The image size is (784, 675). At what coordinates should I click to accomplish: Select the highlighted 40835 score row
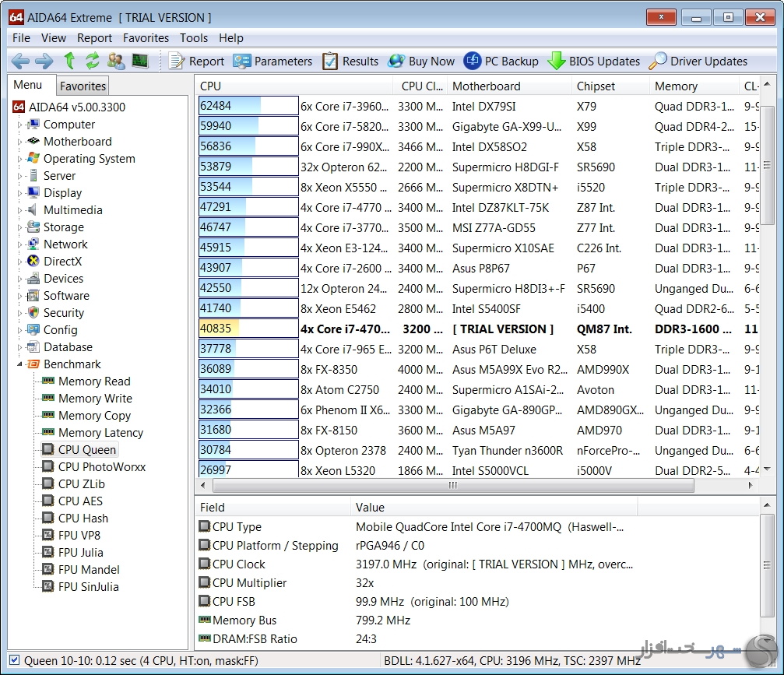[x=479, y=329]
